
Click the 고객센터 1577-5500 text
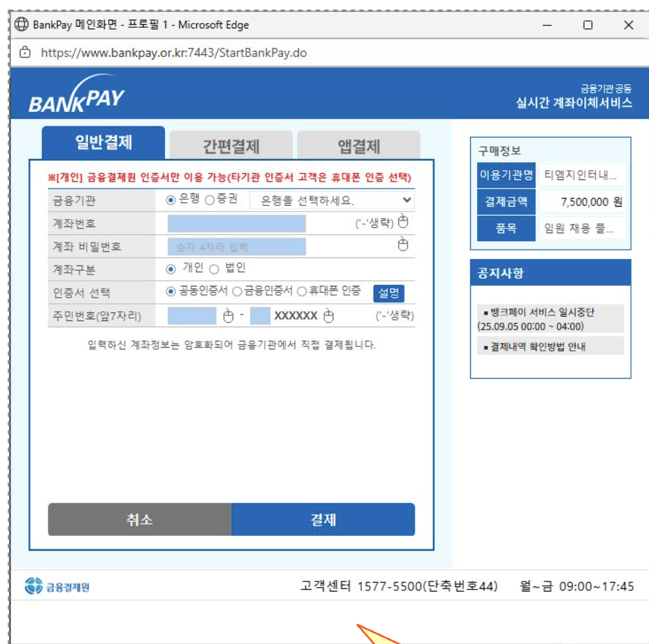coord(399,586)
